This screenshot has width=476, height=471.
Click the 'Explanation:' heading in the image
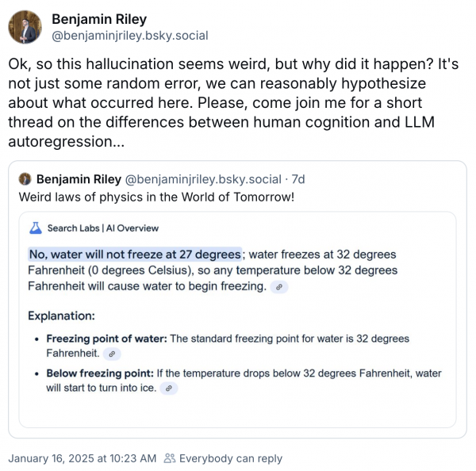62,316
